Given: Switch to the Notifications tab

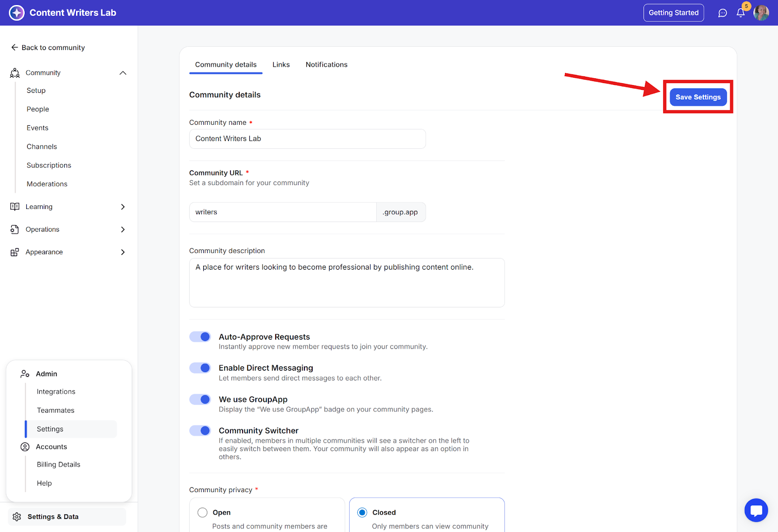Looking at the screenshot, I should 327,65.
